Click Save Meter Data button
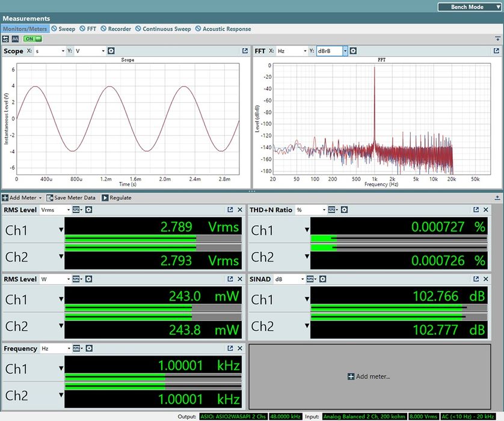 point(71,198)
